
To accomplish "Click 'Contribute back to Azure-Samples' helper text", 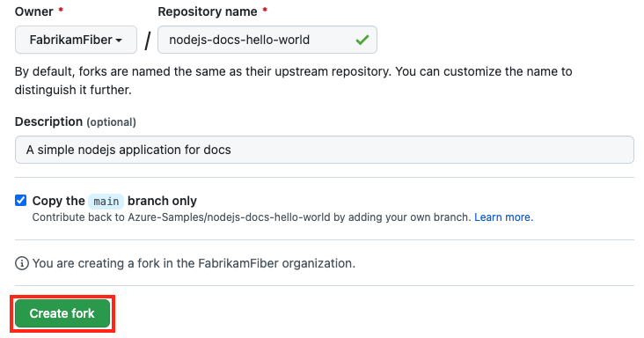I will [x=252, y=217].
